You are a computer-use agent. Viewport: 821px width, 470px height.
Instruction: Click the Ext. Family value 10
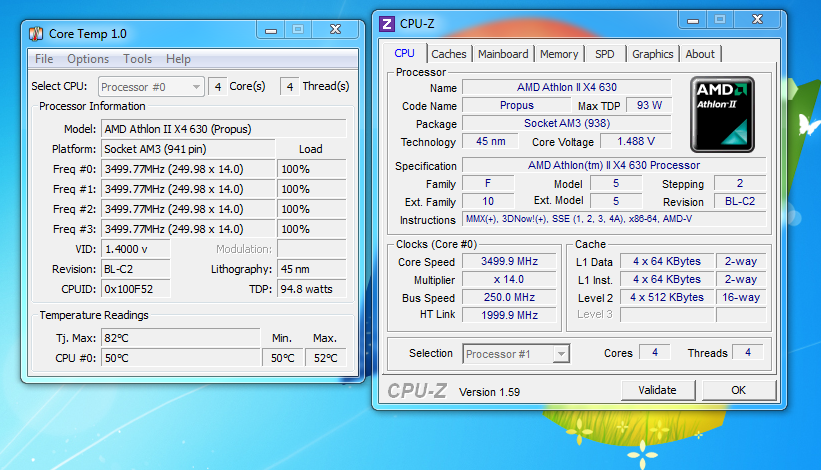(x=488, y=201)
